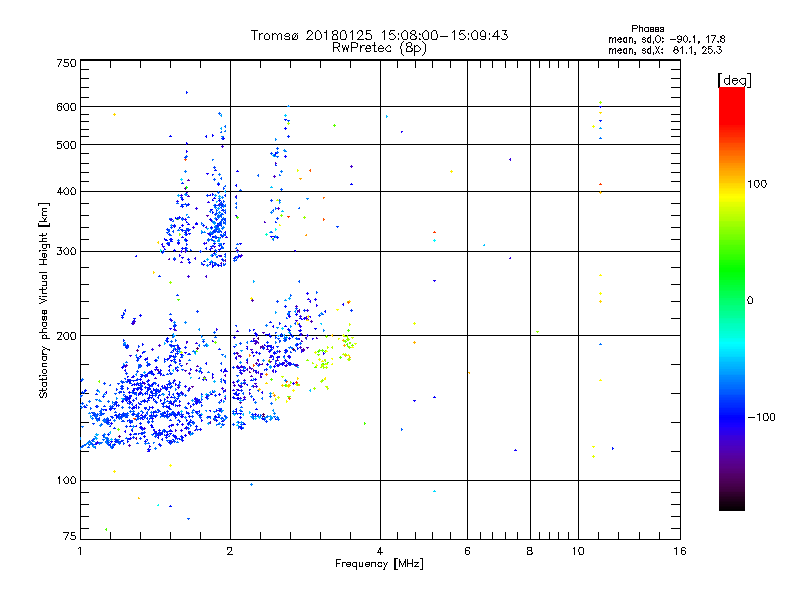Click the colorbar label "-100"
800x600 pixels.
pyautogui.click(x=761, y=417)
